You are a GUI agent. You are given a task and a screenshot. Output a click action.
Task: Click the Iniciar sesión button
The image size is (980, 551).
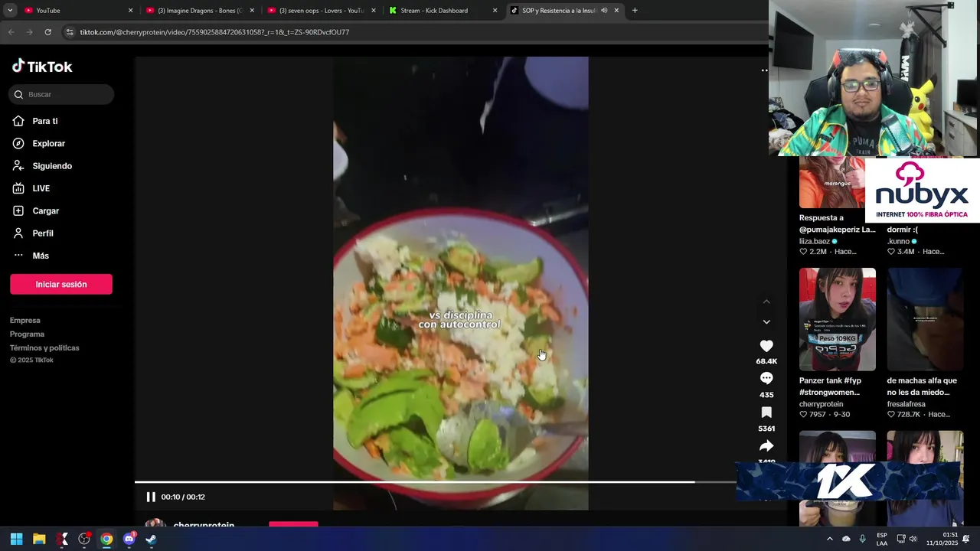(x=61, y=284)
